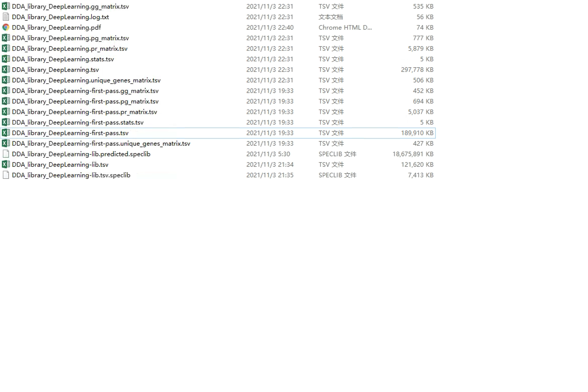Click text document icon of DDA_library_DeepLearning.log.txt
The height and width of the screenshot is (392, 588).
6,17
